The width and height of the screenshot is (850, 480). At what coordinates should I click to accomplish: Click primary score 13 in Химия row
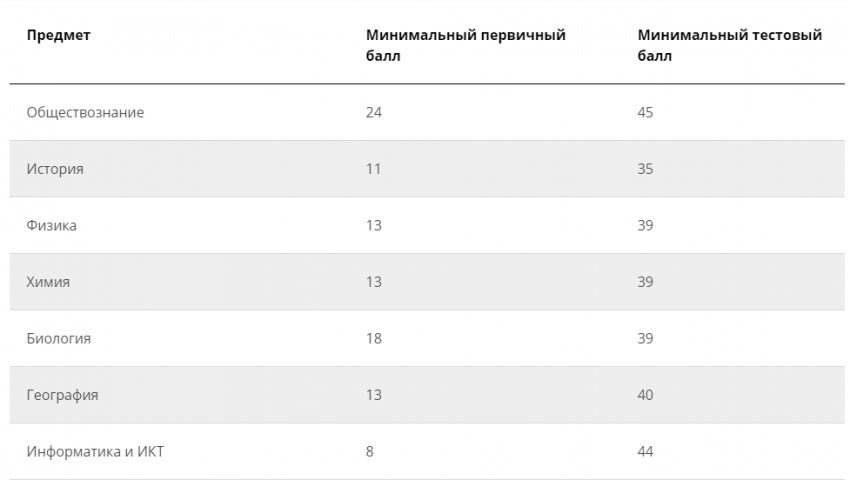[x=374, y=282]
